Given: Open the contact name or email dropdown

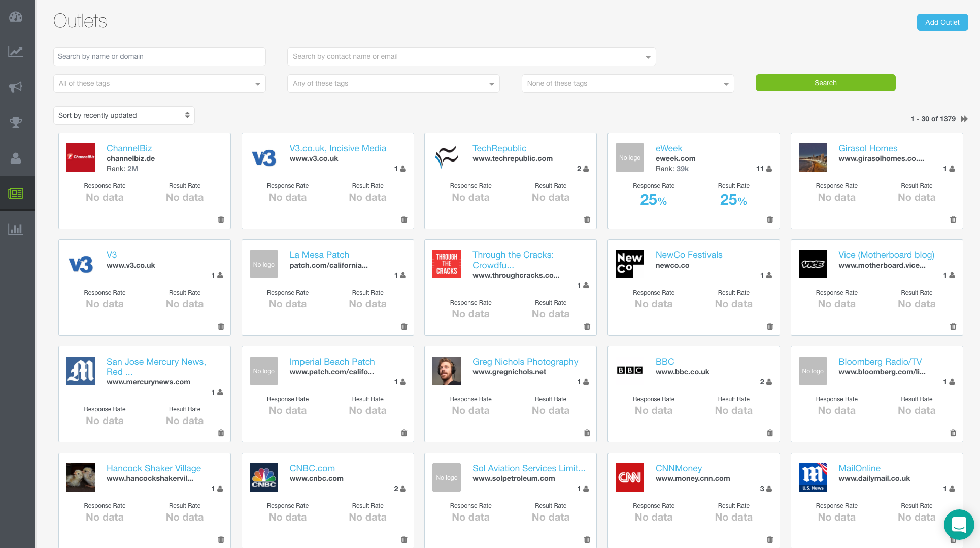Looking at the screenshot, I should pyautogui.click(x=471, y=56).
